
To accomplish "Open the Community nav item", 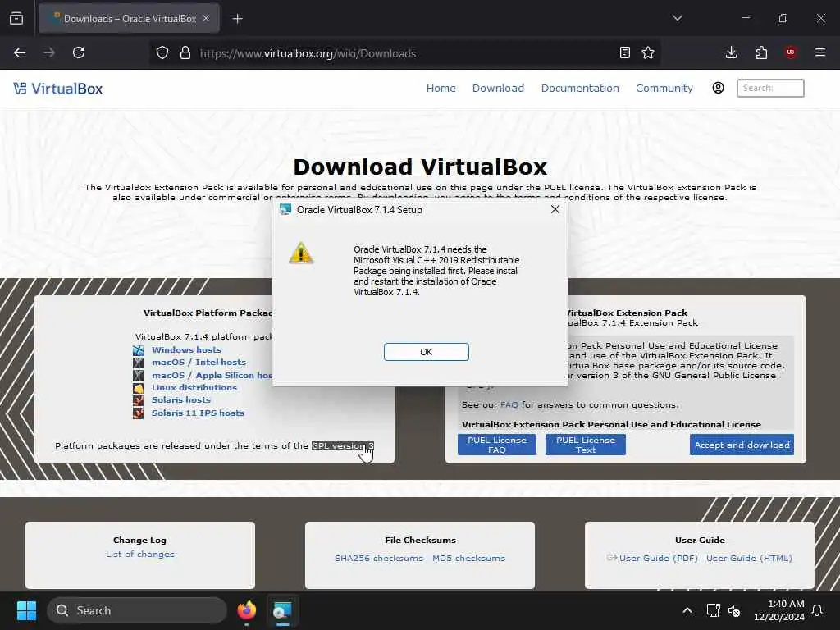I will pos(664,89).
